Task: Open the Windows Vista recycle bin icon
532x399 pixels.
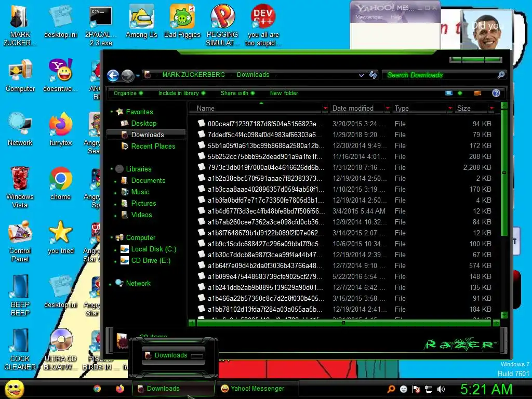Action: tap(20, 187)
